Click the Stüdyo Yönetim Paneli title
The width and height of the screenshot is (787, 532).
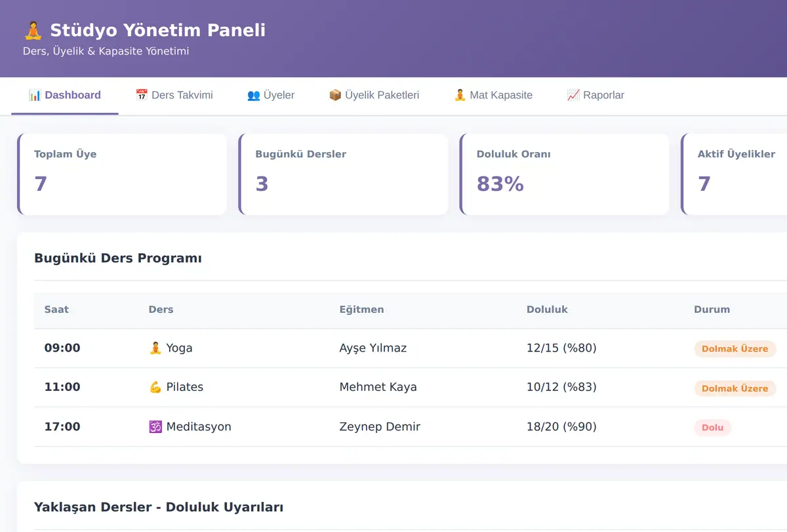(158, 30)
